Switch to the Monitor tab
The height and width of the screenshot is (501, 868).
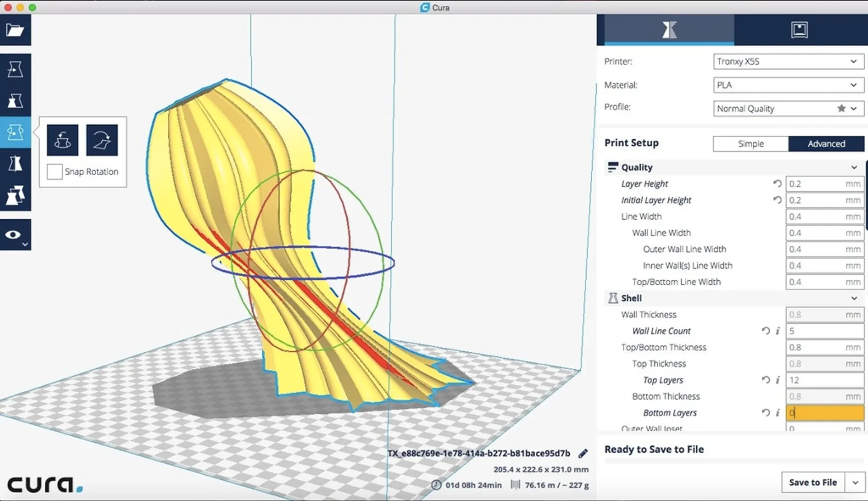tap(799, 30)
